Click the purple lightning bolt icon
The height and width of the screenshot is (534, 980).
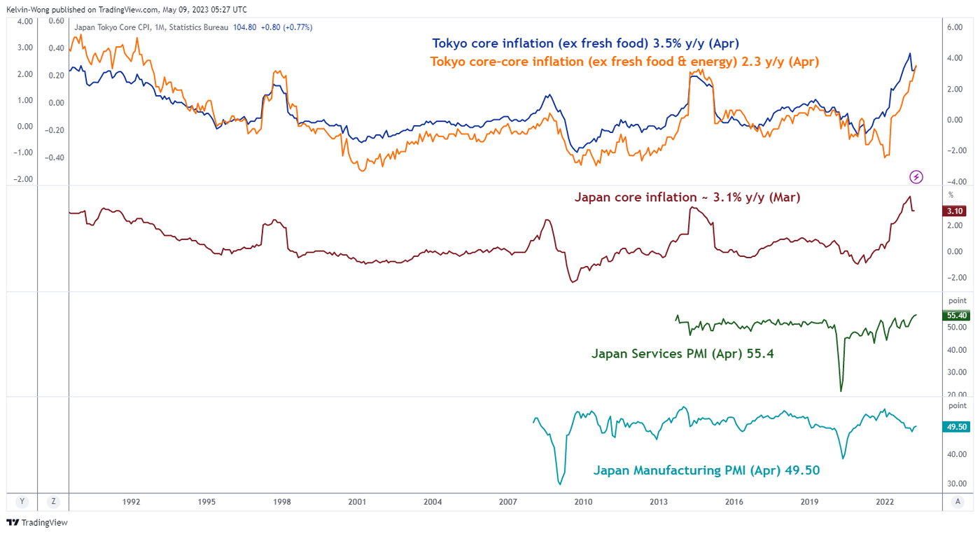(x=916, y=177)
